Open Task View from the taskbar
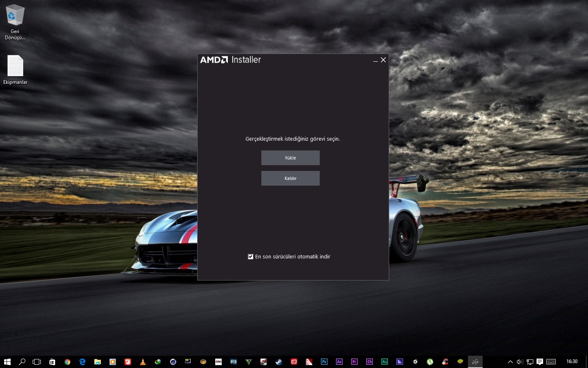The image size is (588, 368). [37, 362]
